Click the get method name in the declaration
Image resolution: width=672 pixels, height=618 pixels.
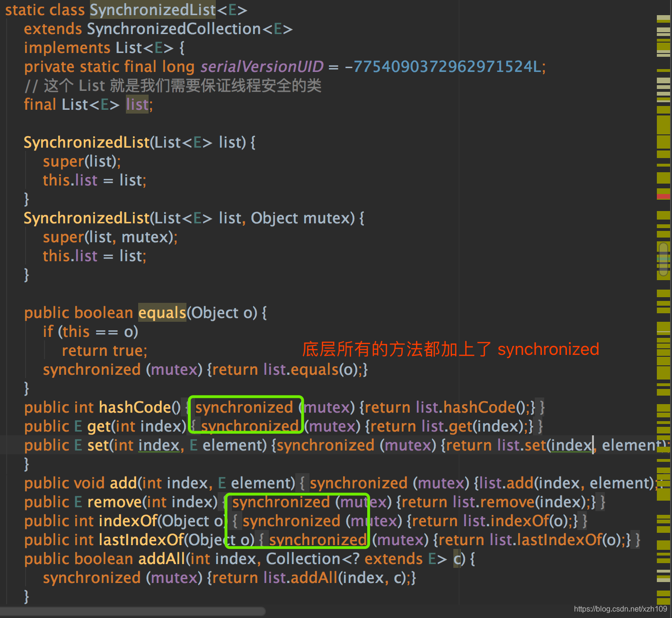pos(99,426)
